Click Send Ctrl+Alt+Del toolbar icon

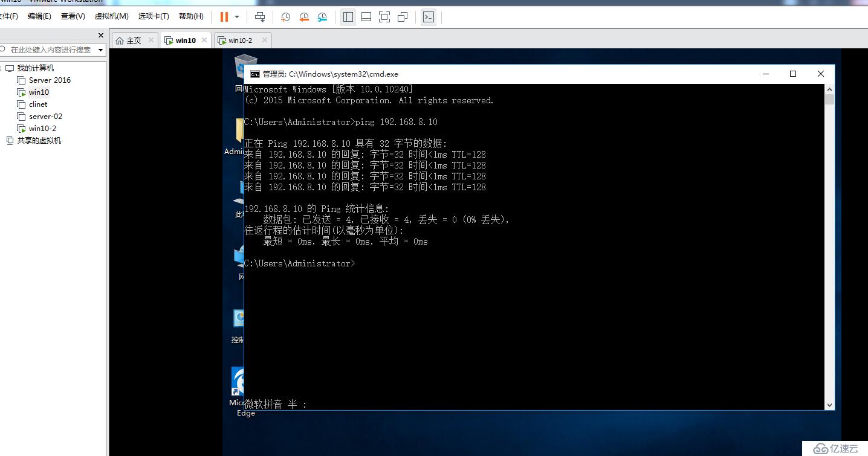260,17
